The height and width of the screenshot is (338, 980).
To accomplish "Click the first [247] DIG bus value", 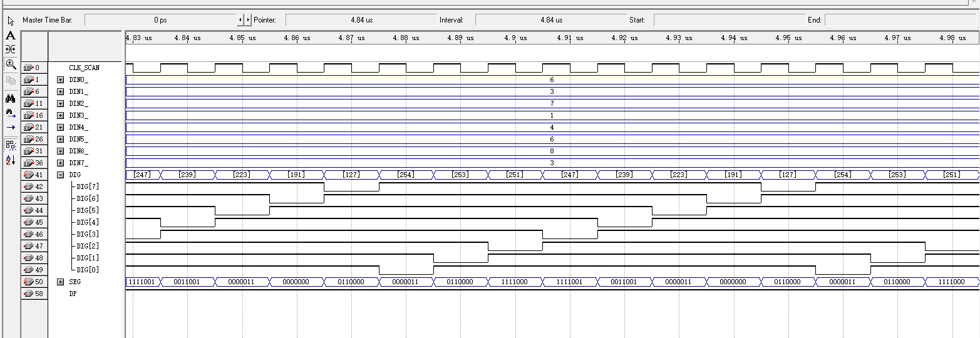I will [x=143, y=175].
